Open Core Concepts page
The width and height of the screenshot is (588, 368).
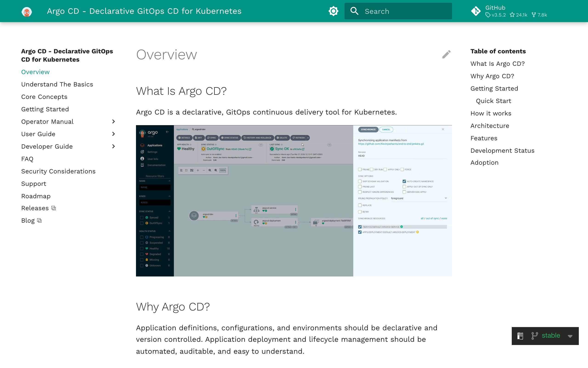(x=44, y=97)
